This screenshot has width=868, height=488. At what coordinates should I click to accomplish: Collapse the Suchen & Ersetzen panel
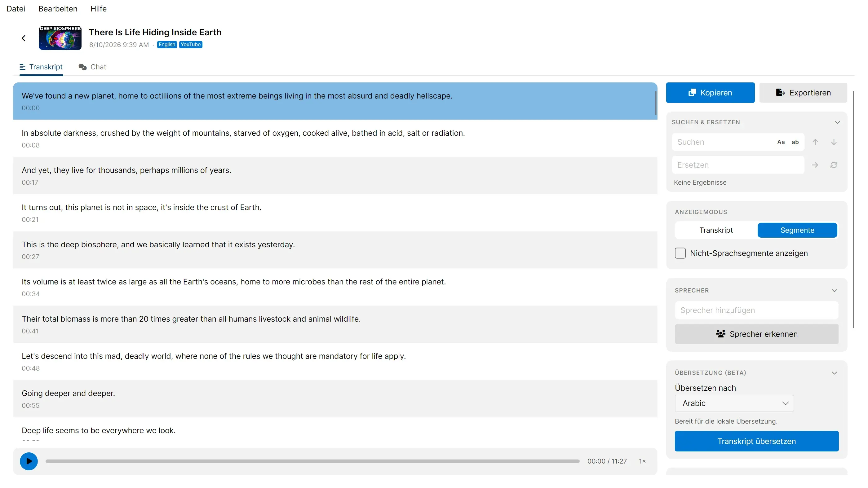[x=837, y=122]
